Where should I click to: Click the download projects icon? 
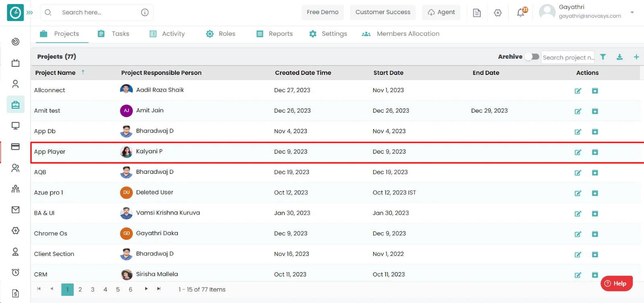(620, 57)
